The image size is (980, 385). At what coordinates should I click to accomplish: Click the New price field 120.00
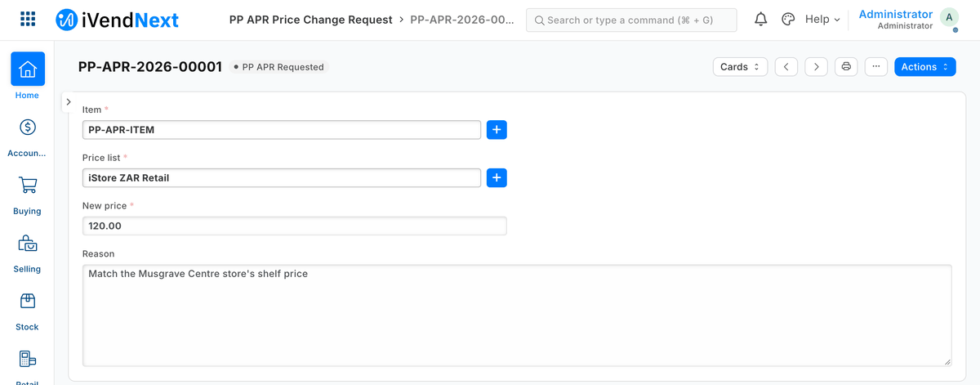point(295,226)
